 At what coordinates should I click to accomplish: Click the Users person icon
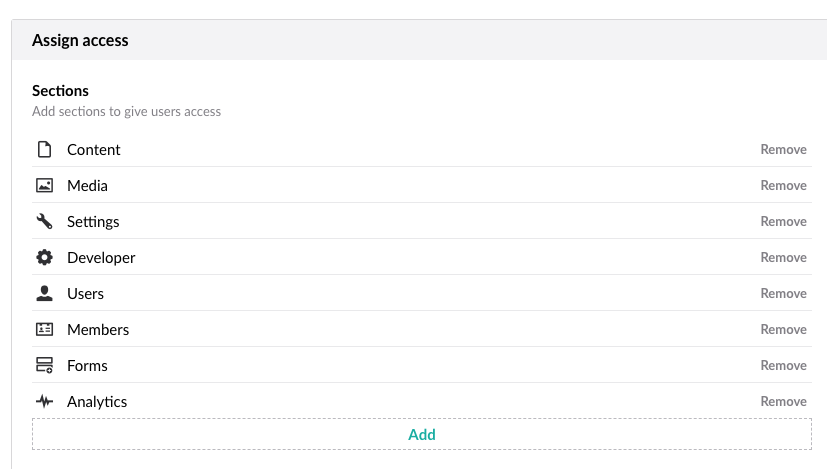coord(44,293)
